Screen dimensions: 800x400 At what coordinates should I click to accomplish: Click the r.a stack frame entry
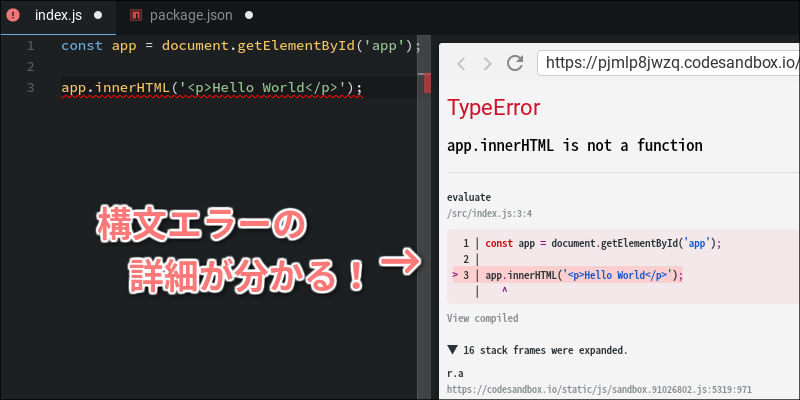(x=455, y=373)
